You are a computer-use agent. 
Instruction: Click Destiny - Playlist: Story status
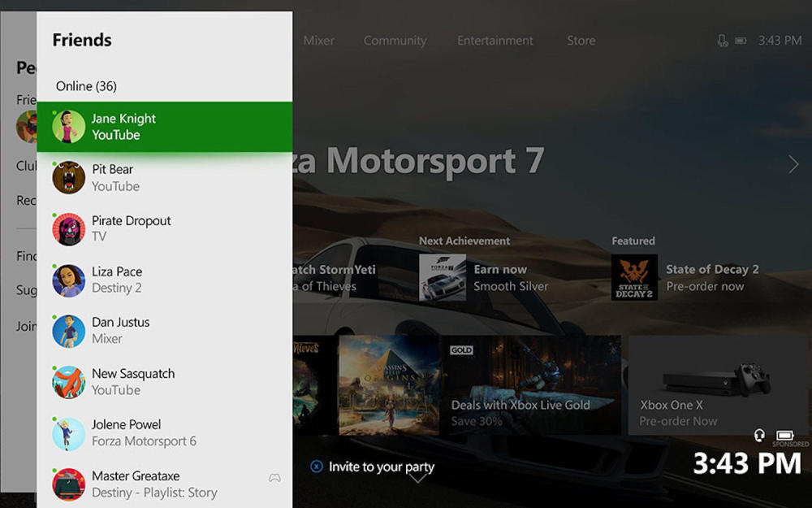coord(154,493)
